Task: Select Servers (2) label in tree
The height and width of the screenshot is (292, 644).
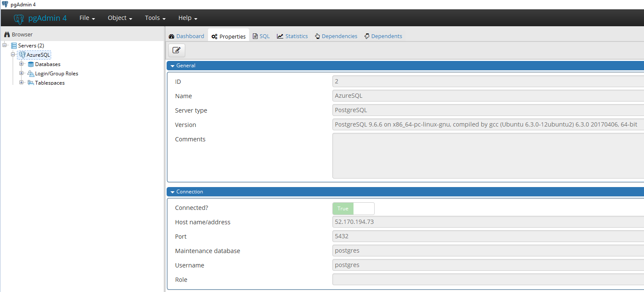Action: 31,46
